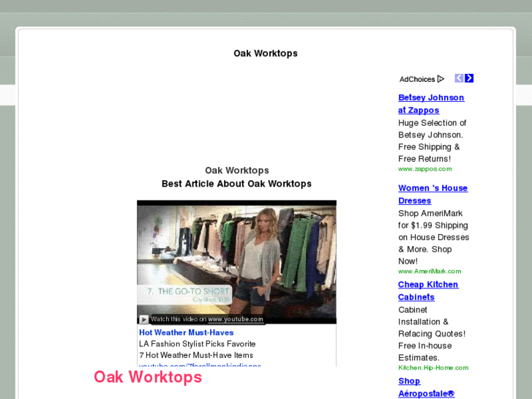Visit Kitchen.Hip-Home.com green URL
The image size is (532, 399).
[x=433, y=368]
